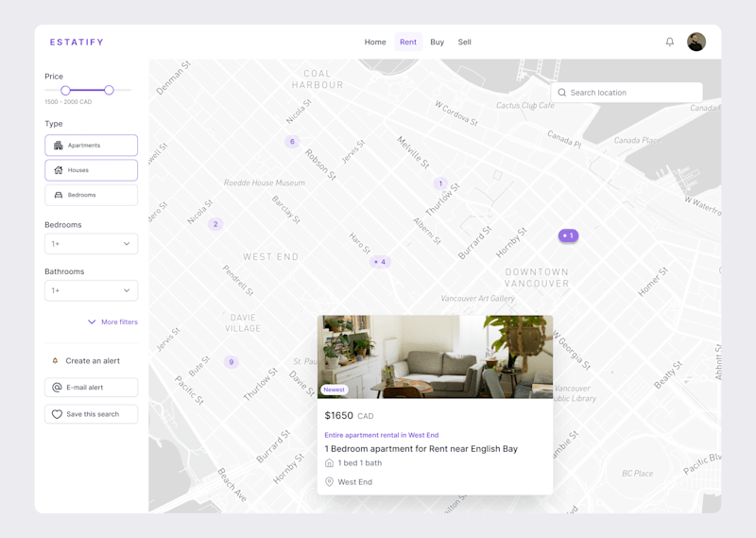This screenshot has width=756, height=538.
Task: Open the notifications bell icon
Action: 670,42
